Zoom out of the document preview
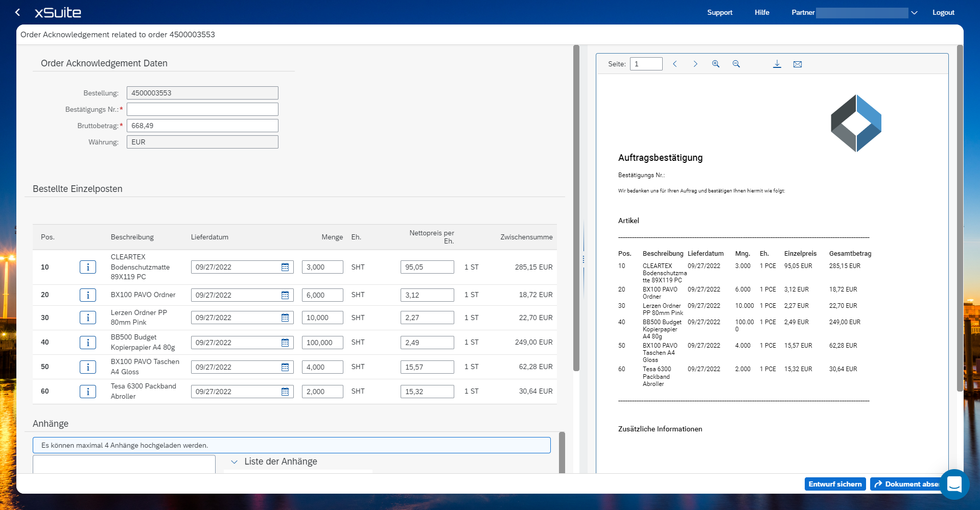 736,64
